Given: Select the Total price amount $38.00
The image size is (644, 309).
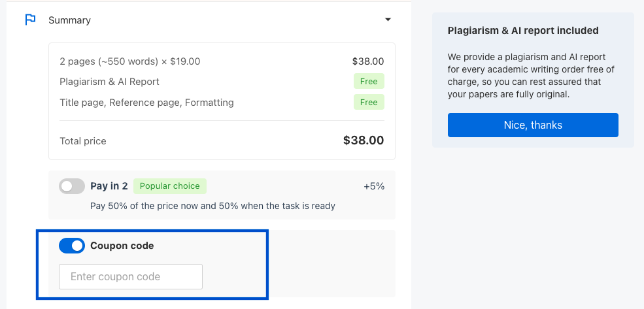Looking at the screenshot, I should pyautogui.click(x=364, y=140).
